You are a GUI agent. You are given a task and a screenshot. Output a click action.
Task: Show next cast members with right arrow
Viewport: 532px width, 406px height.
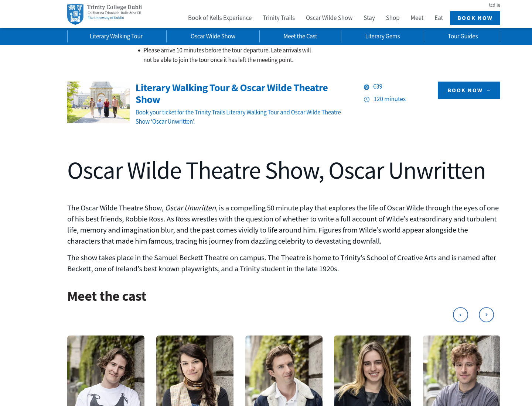(x=486, y=315)
